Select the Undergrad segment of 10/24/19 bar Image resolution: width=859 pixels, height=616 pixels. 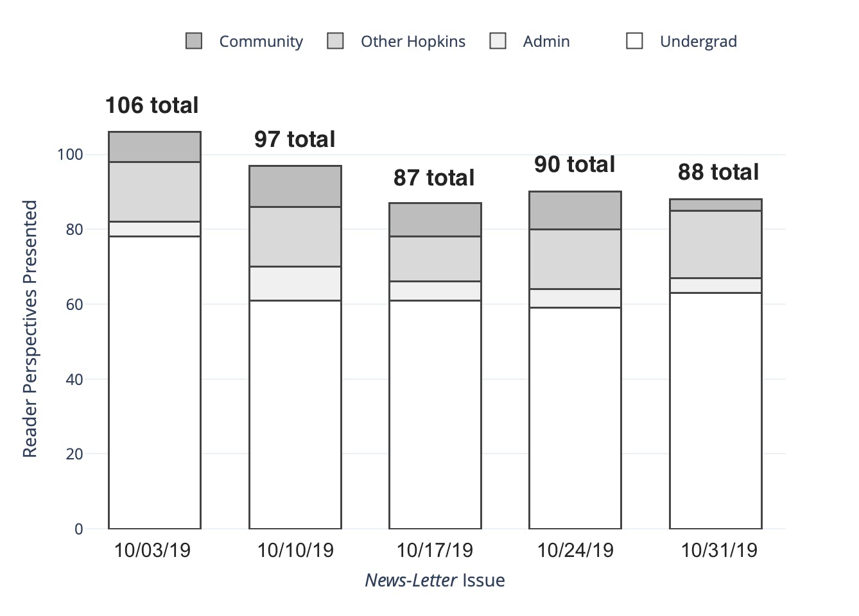(575, 418)
